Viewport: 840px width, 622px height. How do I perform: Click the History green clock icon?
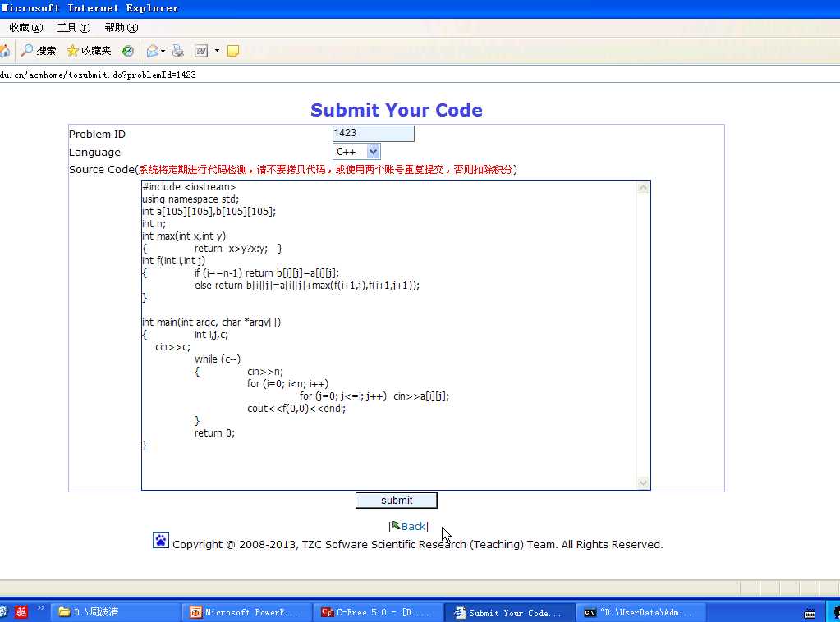pyautogui.click(x=127, y=51)
